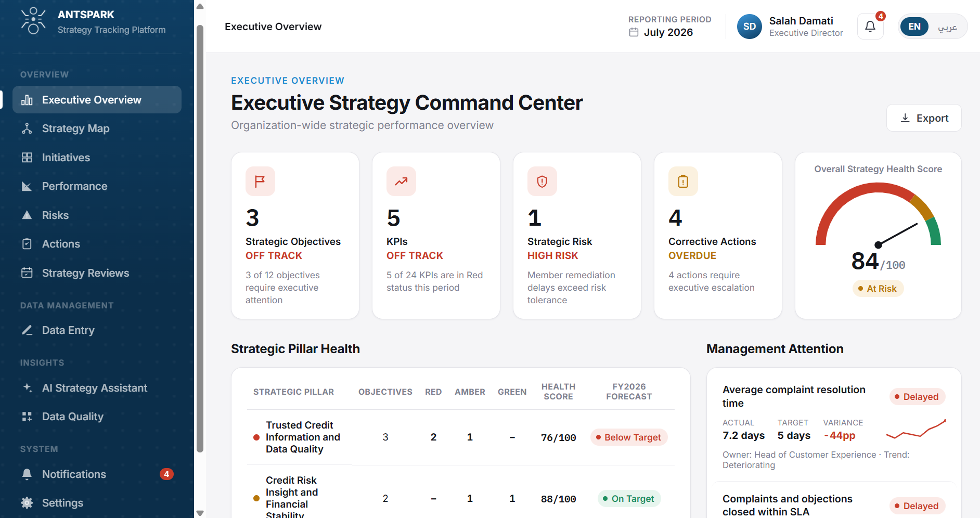Viewport: 980px width, 518px height.
Task: Click the At Risk status pill
Action: [878, 289]
